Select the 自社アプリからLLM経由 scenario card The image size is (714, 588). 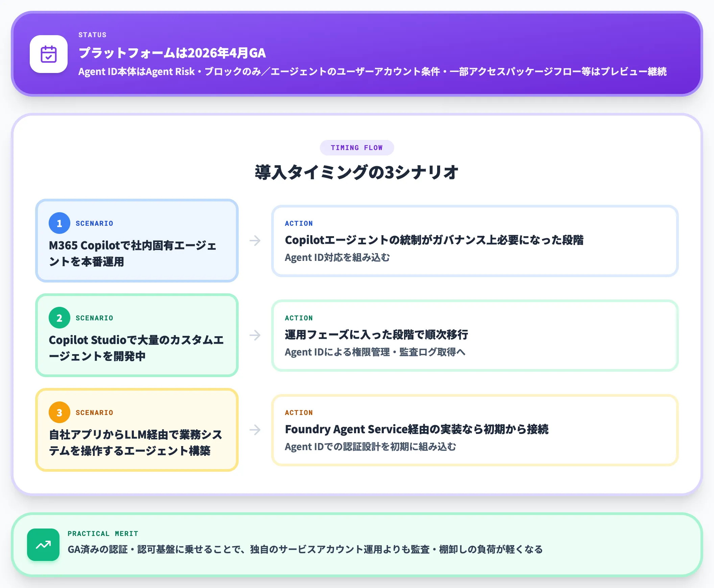(x=137, y=430)
